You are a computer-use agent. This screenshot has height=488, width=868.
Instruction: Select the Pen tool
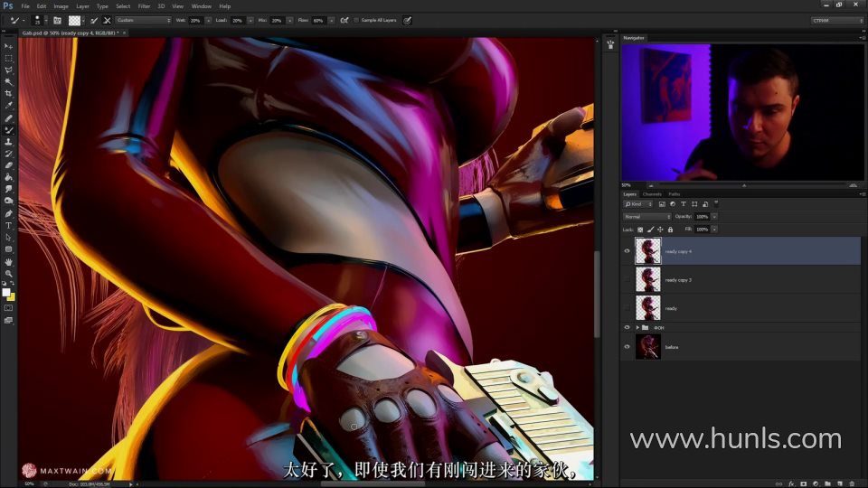[8, 213]
